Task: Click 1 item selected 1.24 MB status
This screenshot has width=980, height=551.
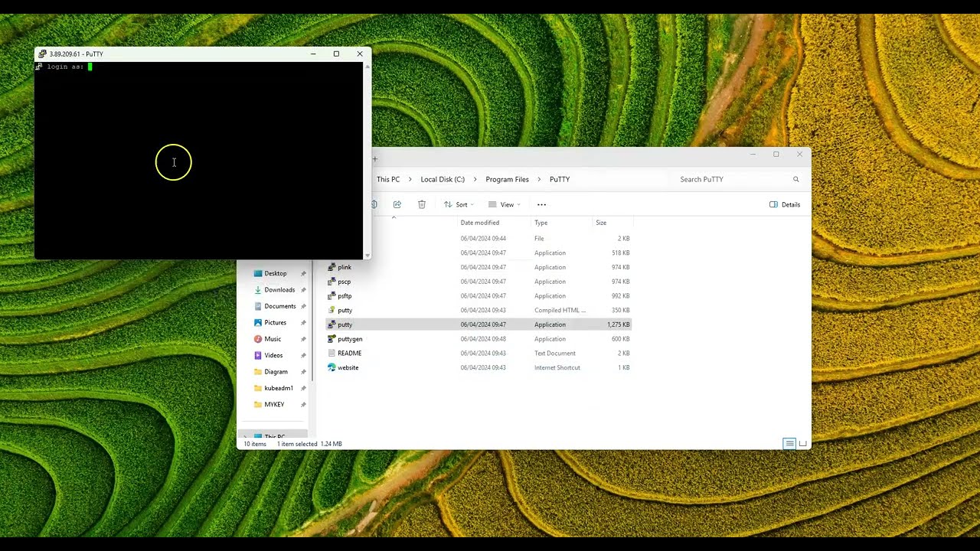Action: coord(309,444)
